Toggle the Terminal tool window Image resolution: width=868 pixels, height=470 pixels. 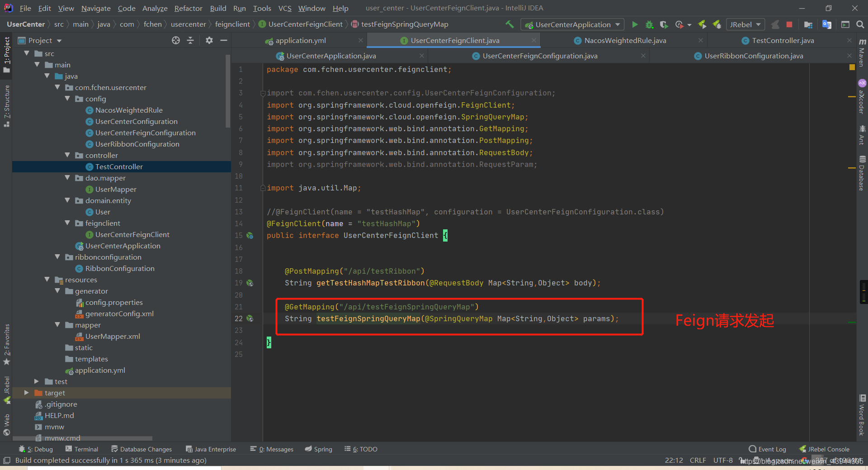(82, 449)
